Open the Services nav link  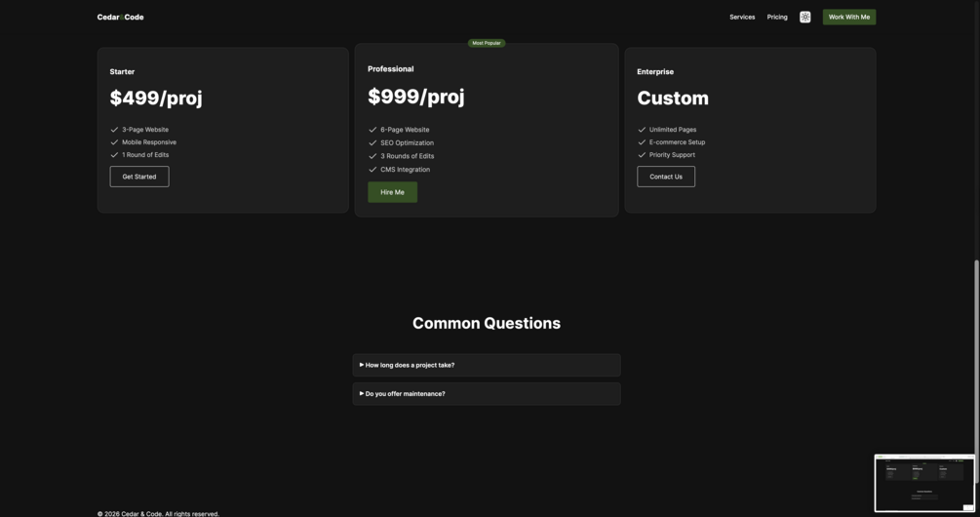742,17
